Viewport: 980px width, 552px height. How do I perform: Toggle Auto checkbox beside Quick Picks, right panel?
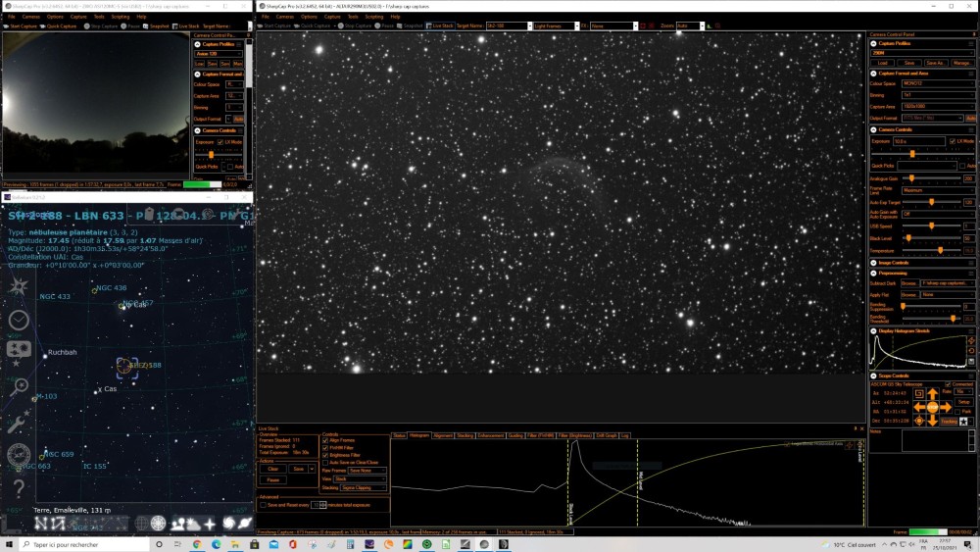pyautogui.click(x=962, y=167)
